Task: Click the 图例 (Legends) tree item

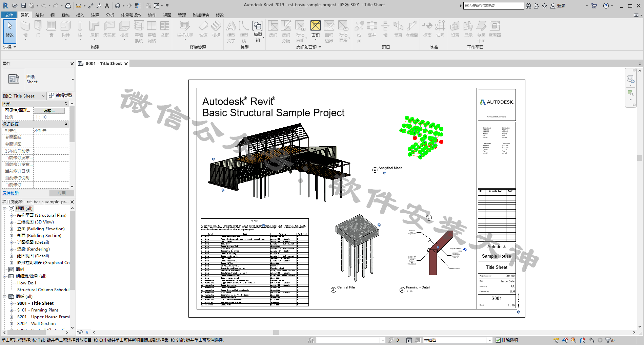Action: click(20, 269)
